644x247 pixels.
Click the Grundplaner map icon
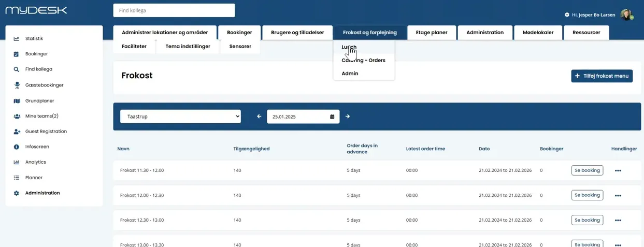[16, 101]
